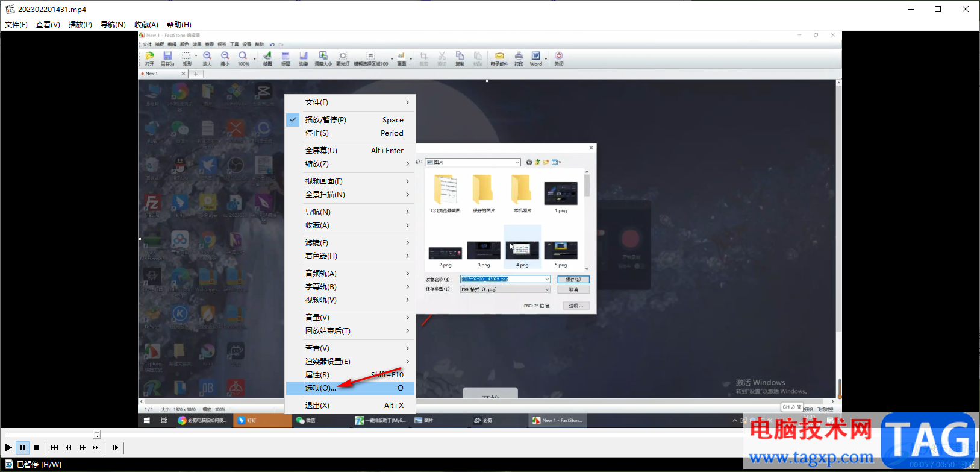Viewport: 980px width, 472px height.
Task: Expand the 音量(V) submenu
Action: pyautogui.click(x=351, y=318)
